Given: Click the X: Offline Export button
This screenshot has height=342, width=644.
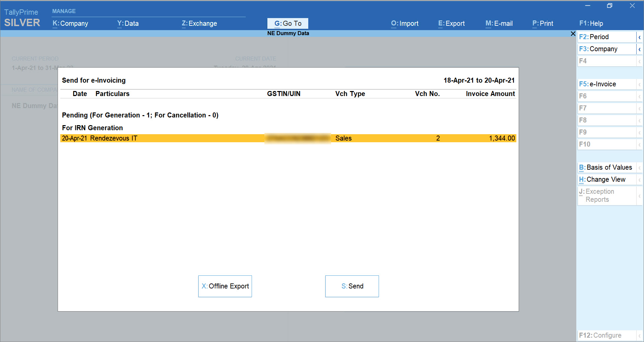Looking at the screenshot, I should (225, 286).
